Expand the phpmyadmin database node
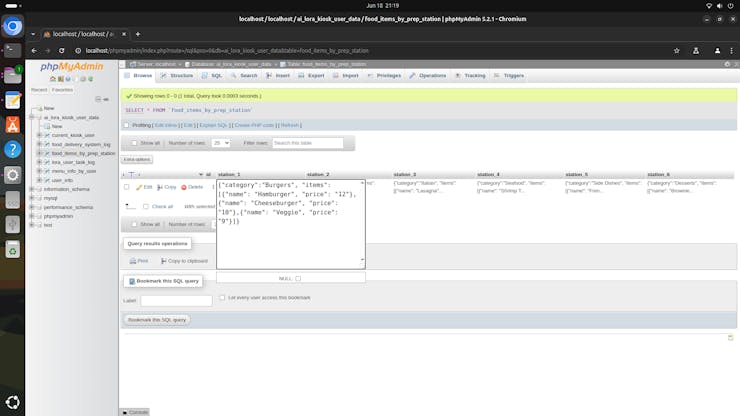The height and width of the screenshot is (416, 740). (x=32, y=216)
